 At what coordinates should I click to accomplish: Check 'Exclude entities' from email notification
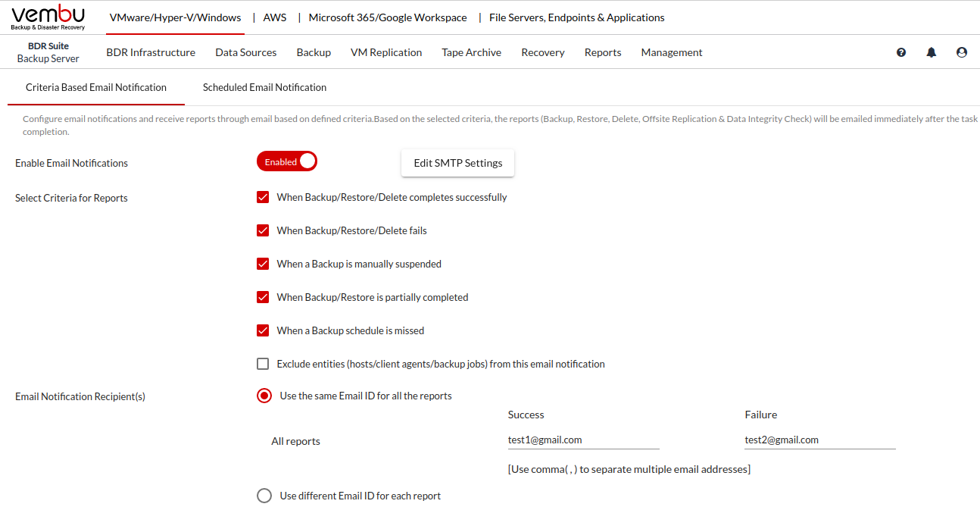point(263,364)
